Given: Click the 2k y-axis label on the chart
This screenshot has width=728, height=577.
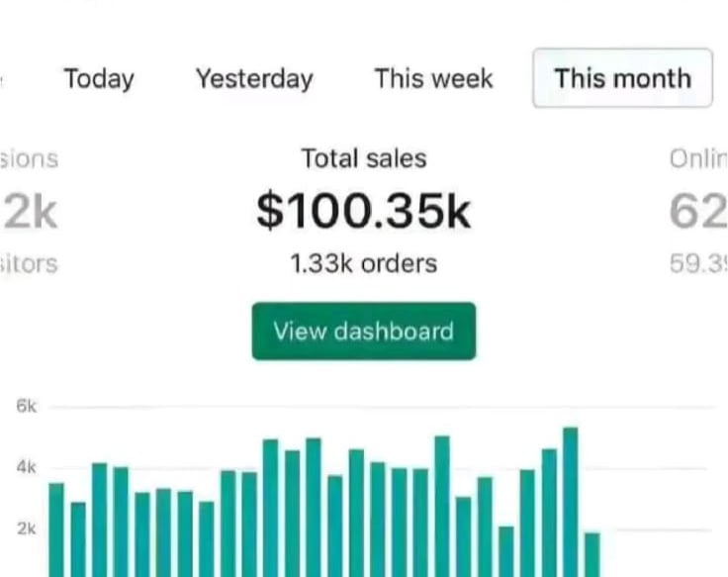Looking at the screenshot, I should (x=27, y=529).
